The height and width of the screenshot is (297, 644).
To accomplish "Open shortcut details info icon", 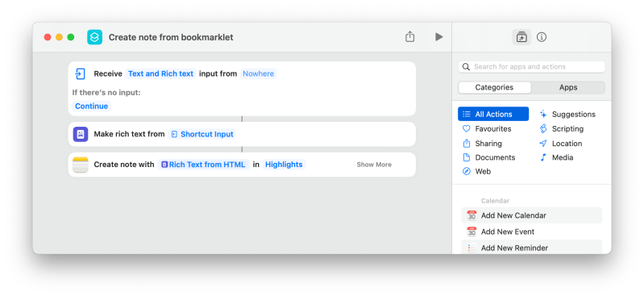I will click(542, 37).
